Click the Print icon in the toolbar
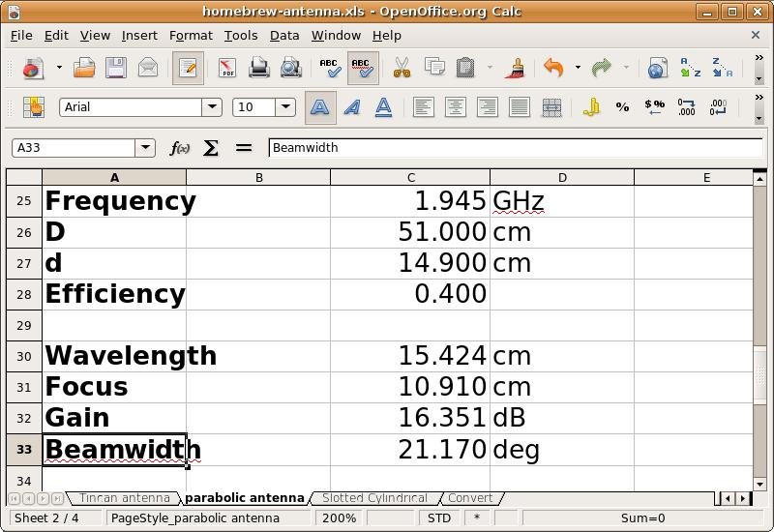This screenshot has height=532, width=774. click(258, 68)
